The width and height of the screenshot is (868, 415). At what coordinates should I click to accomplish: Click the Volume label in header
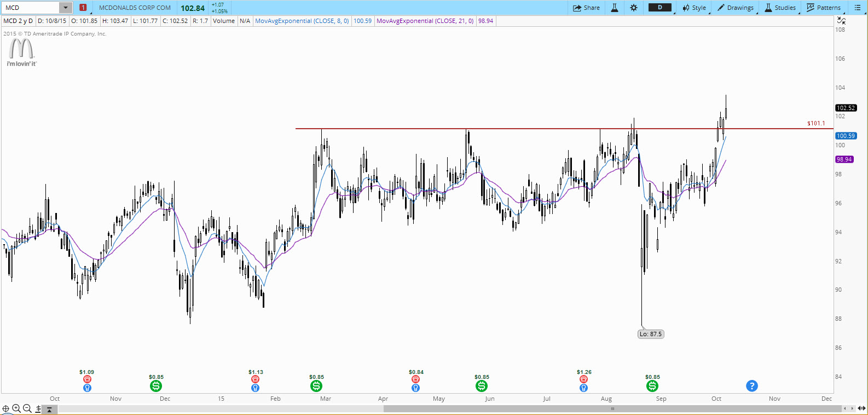click(224, 21)
